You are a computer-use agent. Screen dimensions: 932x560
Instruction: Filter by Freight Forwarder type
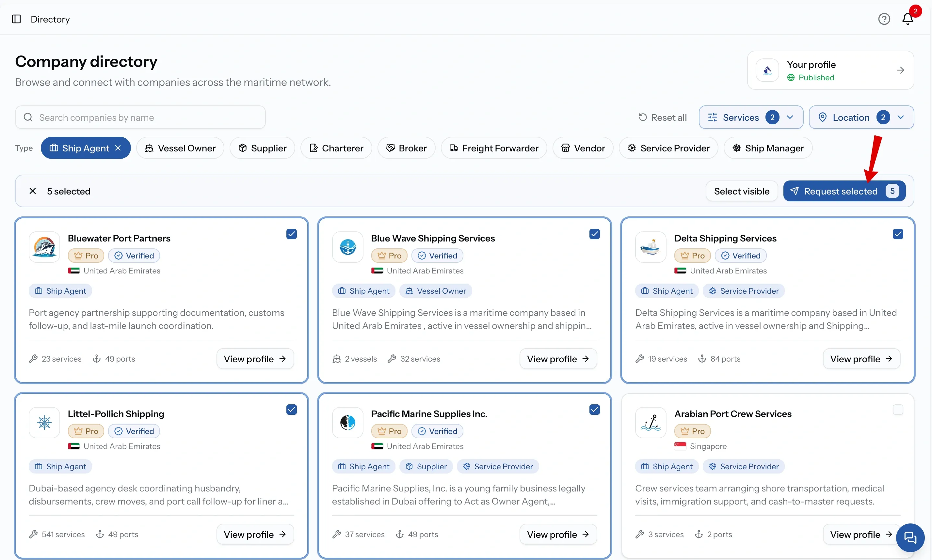[493, 148]
